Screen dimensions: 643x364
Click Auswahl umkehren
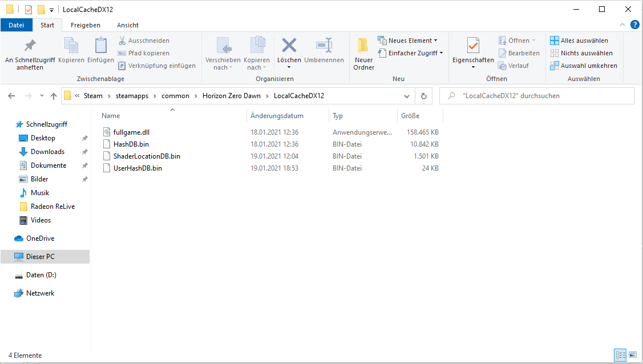[x=584, y=66]
